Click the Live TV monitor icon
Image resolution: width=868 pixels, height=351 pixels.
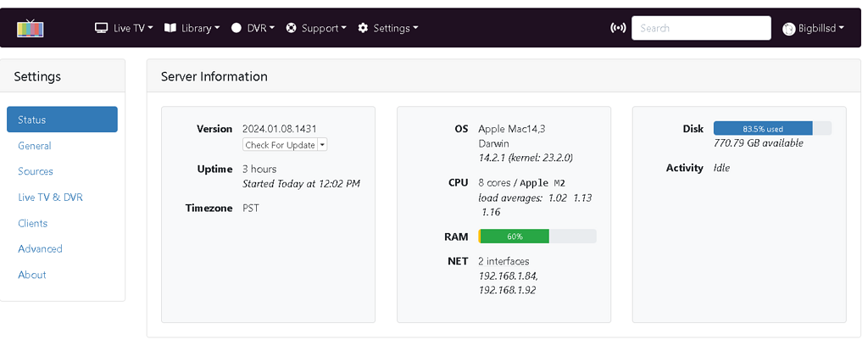[102, 28]
